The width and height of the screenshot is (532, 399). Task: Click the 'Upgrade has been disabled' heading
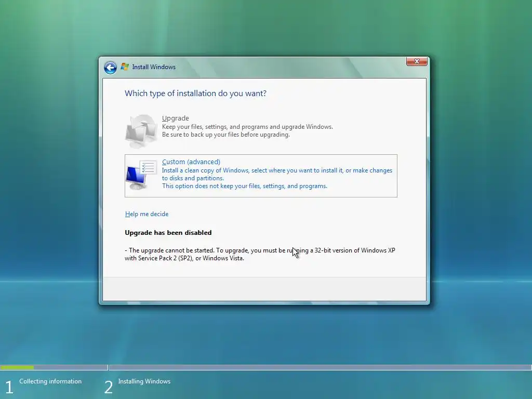pos(168,233)
